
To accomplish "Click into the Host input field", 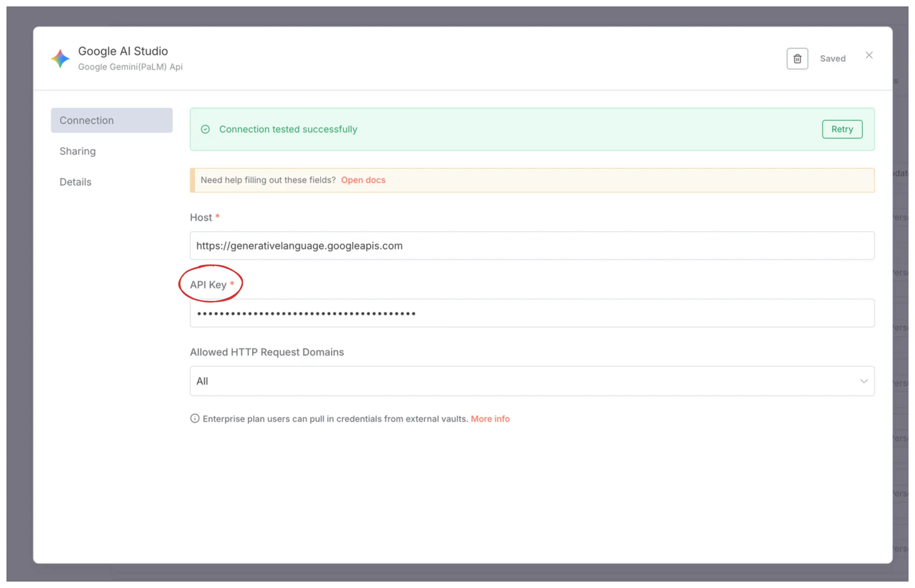I will 532,246.
